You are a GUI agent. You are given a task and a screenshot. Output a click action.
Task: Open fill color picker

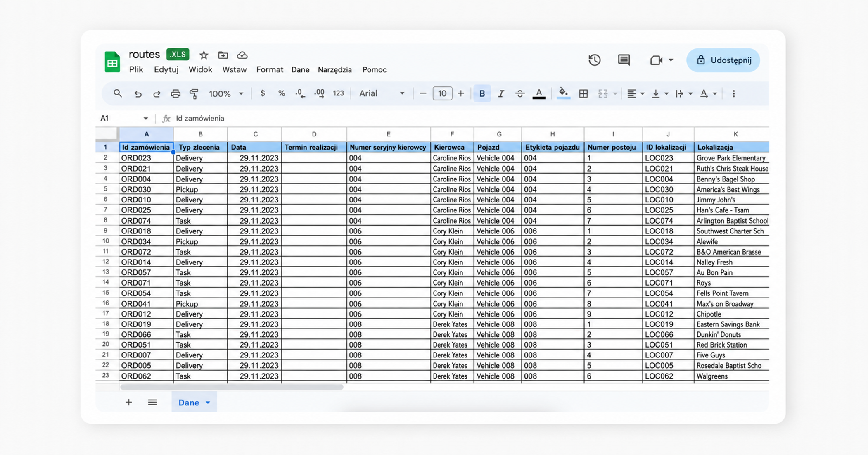[x=563, y=93]
